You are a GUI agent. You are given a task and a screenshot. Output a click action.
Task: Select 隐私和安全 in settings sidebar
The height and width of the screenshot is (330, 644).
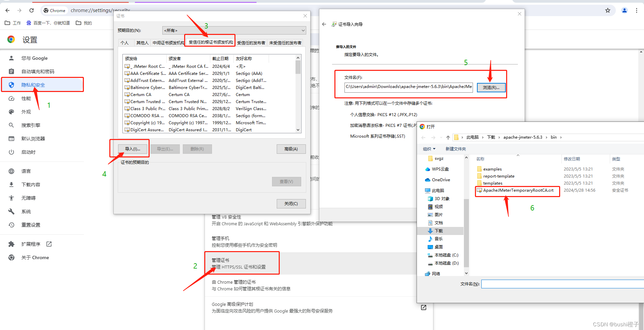click(x=43, y=85)
